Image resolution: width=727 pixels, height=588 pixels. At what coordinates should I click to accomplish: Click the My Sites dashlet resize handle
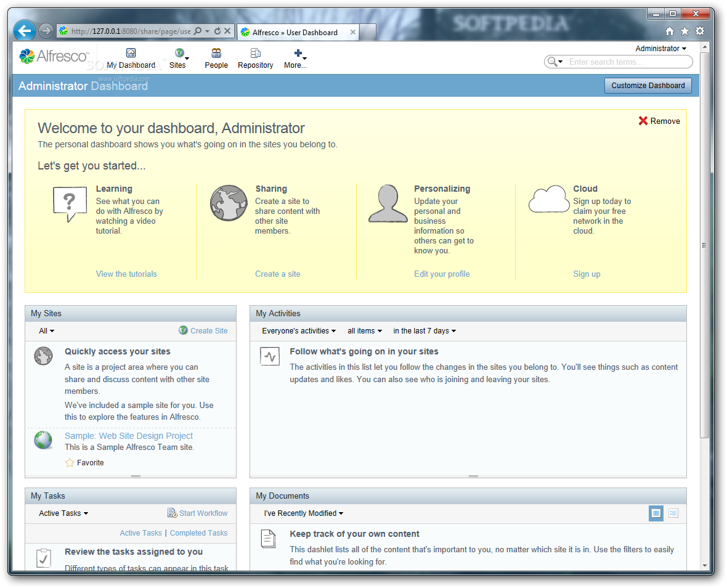[x=136, y=476]
